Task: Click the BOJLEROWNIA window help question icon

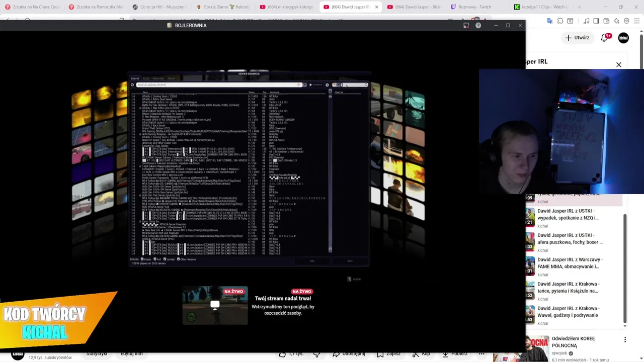Action: 478,25
